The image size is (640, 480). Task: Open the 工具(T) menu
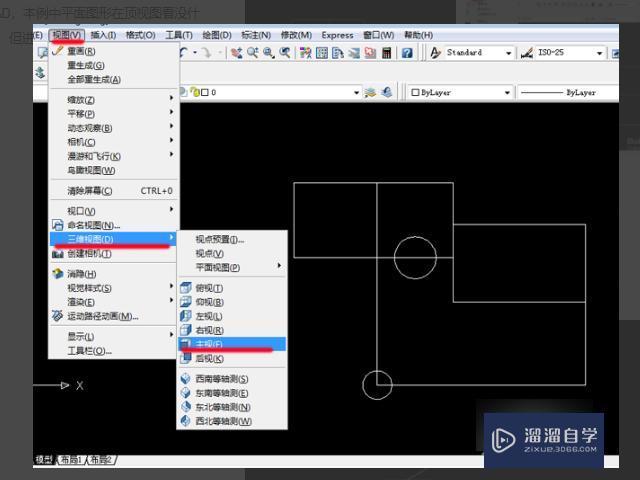click(x=179, y=35)
